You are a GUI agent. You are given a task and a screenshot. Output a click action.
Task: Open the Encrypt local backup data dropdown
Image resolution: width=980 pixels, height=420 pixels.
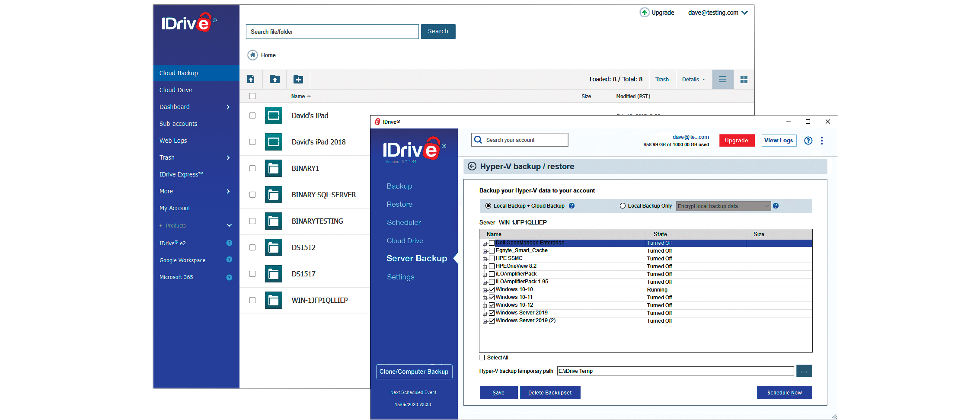coord(724,206)
